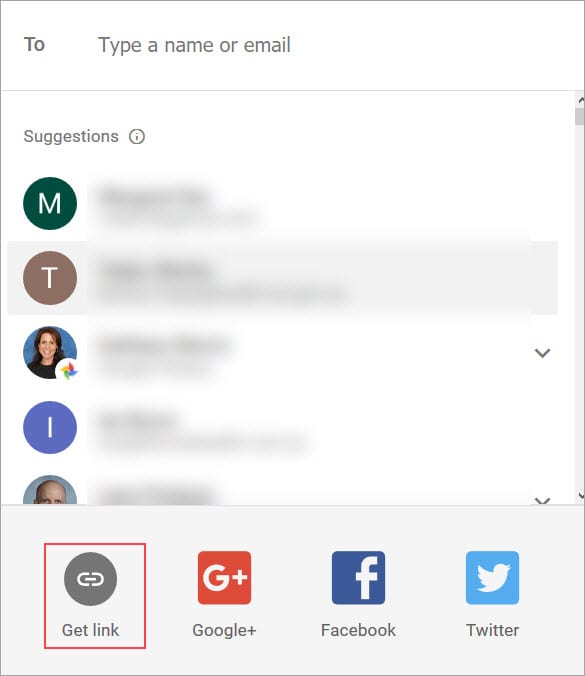Share via the Twitter bird icon
585x676 pixels.
click(x=492, y=578)
